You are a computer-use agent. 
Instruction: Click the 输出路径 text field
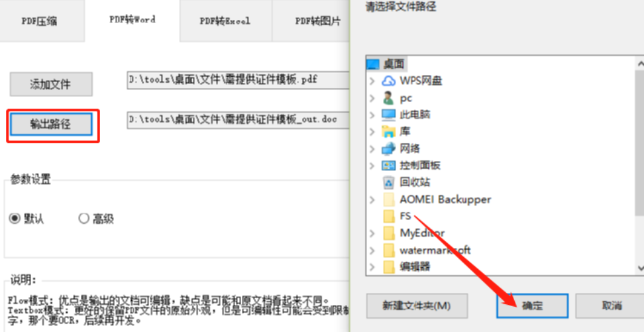(x=238, y=119)
